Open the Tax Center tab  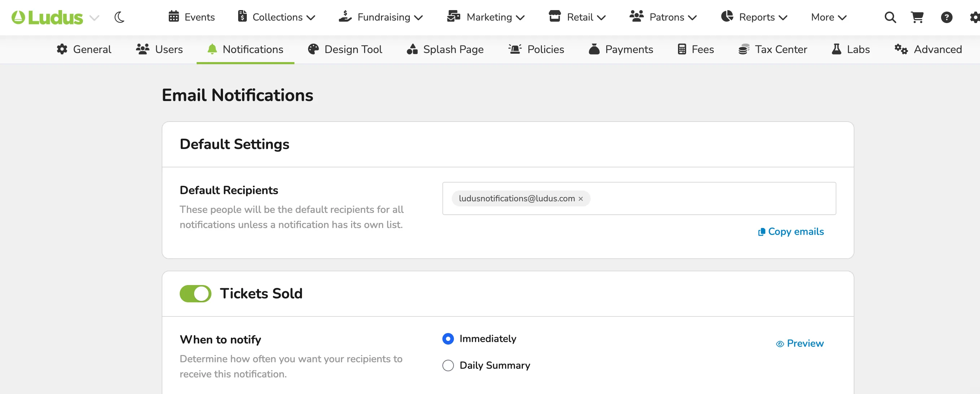(x=773, y=49)
